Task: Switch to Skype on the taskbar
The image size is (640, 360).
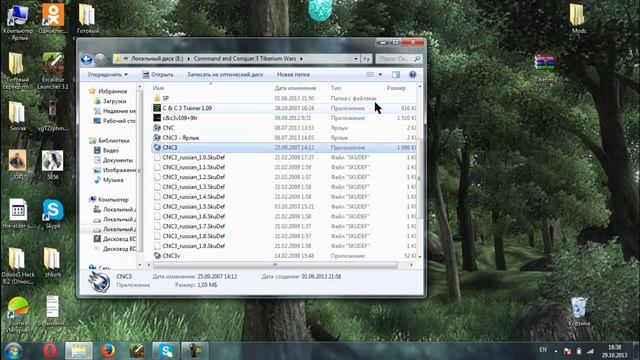Action: (166, 351)
